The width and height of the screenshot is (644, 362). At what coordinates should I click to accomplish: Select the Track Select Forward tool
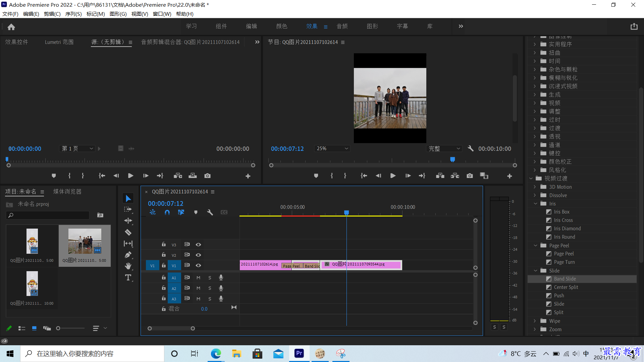click(128, 209)
